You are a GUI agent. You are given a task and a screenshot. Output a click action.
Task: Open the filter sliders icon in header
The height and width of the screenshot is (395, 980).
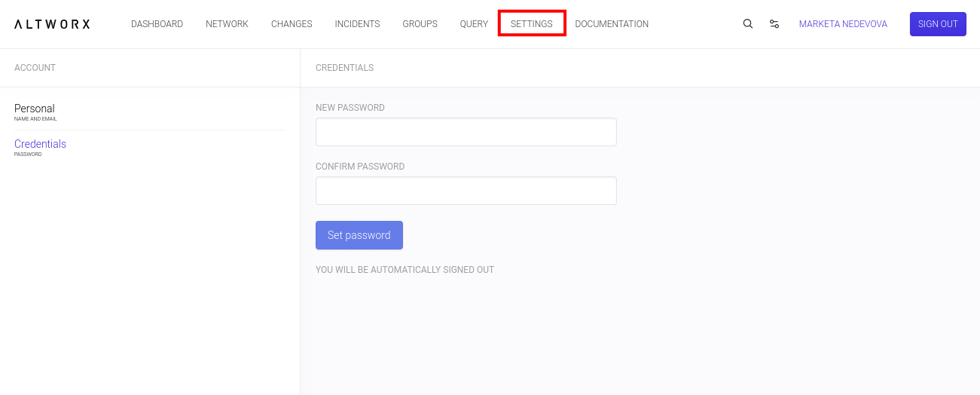coord(774,24)
